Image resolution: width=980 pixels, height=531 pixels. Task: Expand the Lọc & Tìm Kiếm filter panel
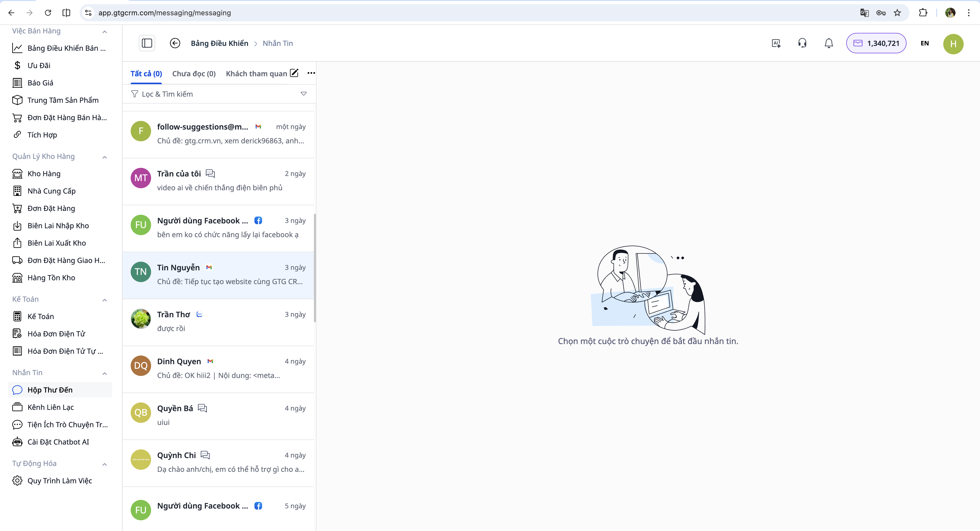(304, 94)
